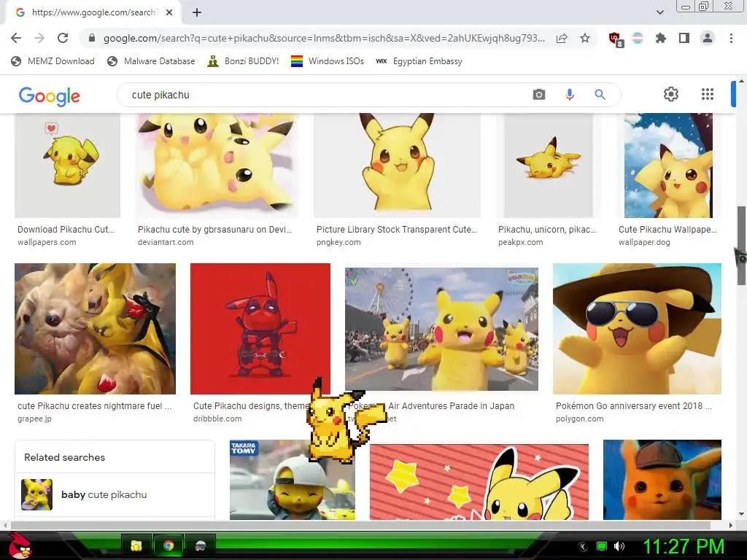Screen dimensions: 747x560
Task: Click the Google logo
Action: pos(50,96)
